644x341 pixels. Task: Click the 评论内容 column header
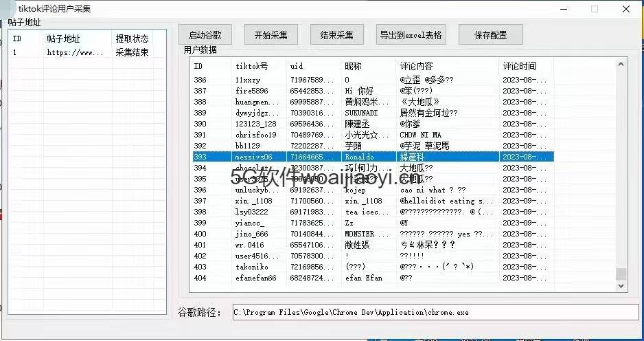[x=448, y=66]
